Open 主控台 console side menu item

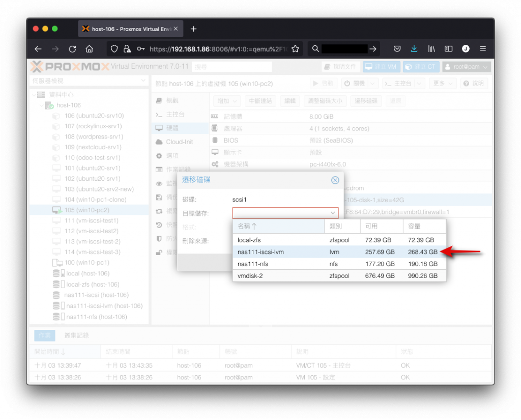(180, 115)
